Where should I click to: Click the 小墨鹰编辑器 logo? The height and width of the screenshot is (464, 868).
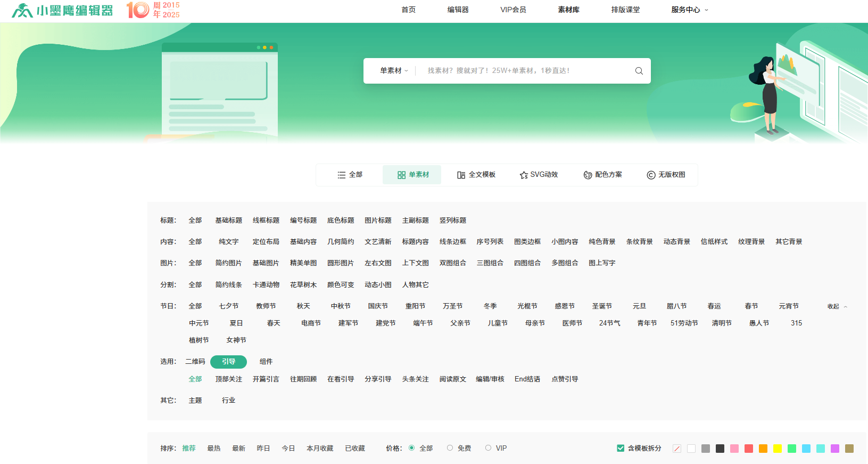tap(63, 10)
